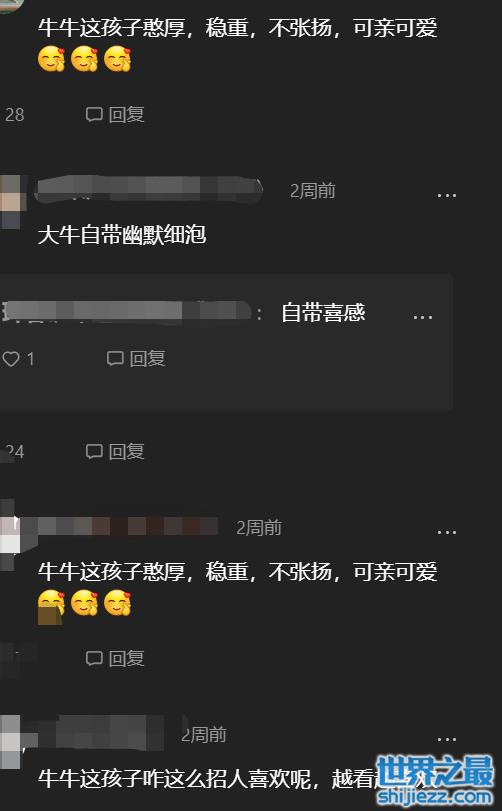Click blurred username in 自带喜感 reply

126,311
